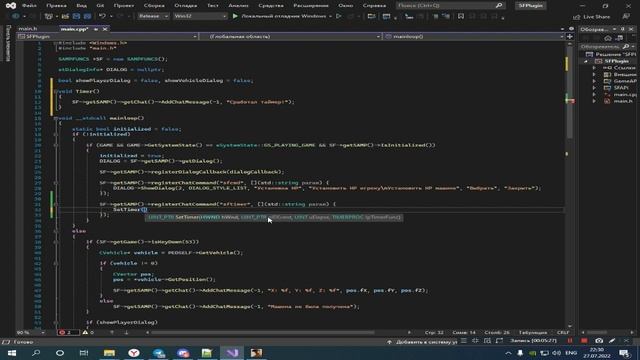
Task: Stop the screen recording red square
Action: [x=584, y=341]
